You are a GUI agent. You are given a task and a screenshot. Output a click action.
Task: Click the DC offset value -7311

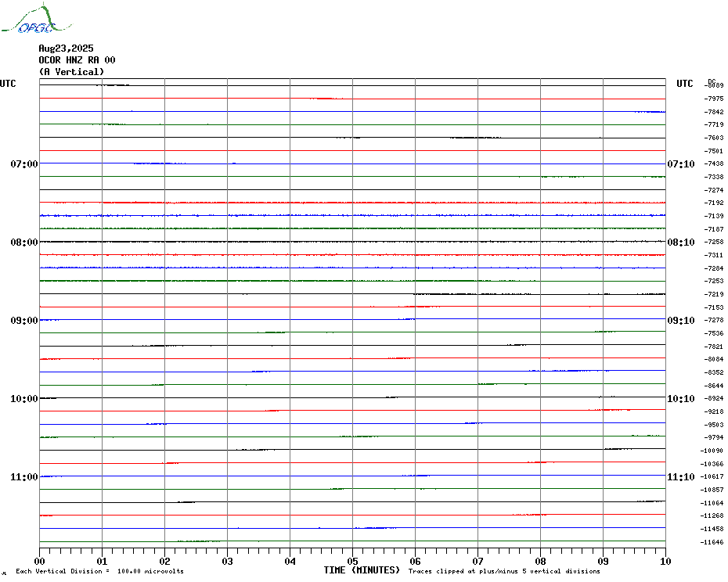714,255
